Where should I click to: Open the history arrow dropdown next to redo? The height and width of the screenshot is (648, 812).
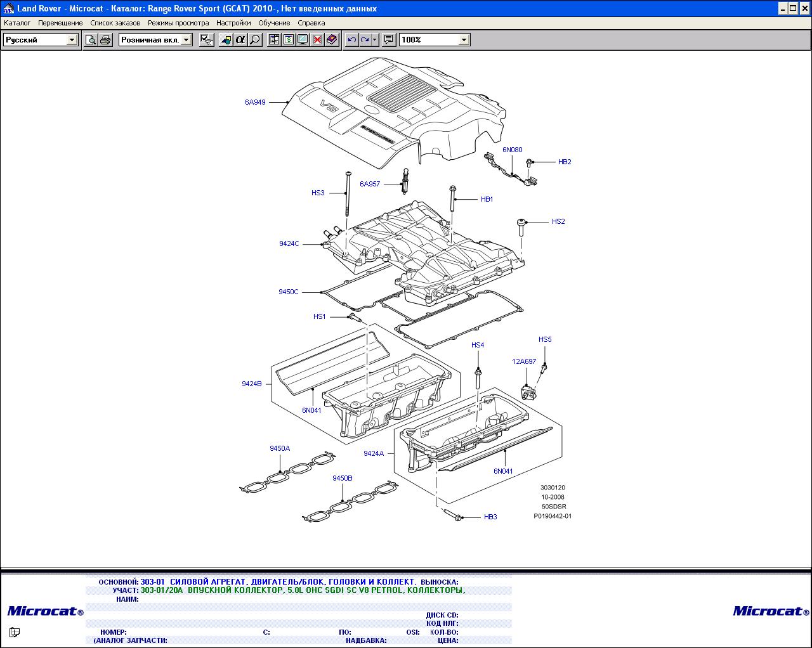(x=375, y=40)
